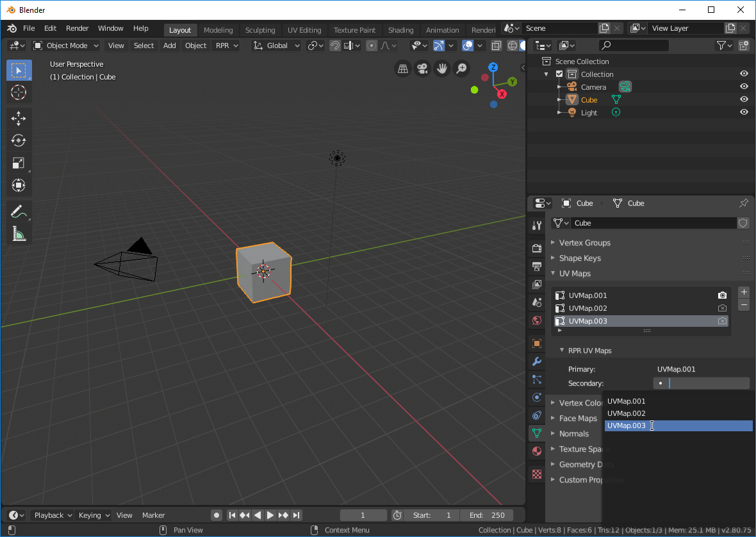Hide the Camera object in viewport

744,87
